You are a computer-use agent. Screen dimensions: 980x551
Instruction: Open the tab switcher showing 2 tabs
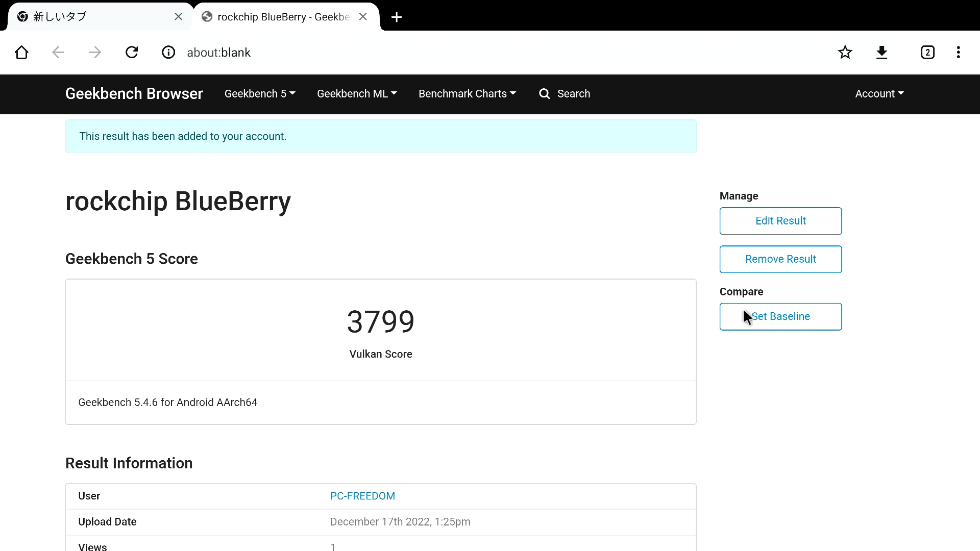click(x=927, y=53)
